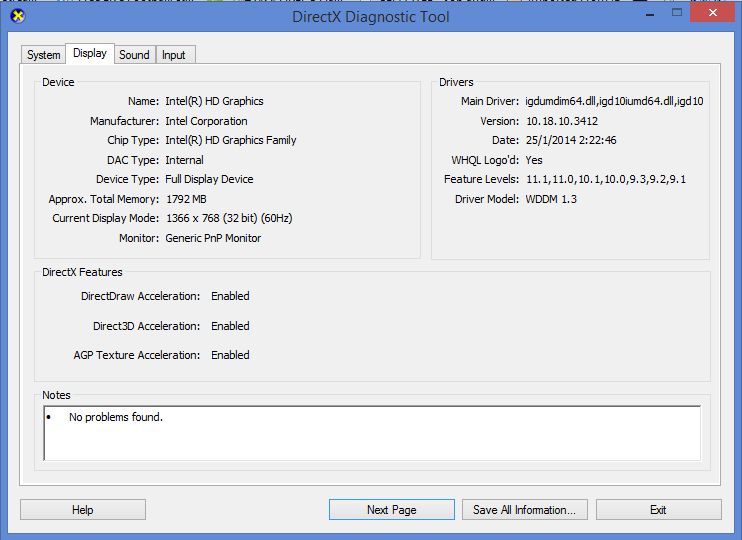Click monitor value 'Generic PnP Monitor'
The height and width of the screenshot is (540, 742).
[x=213, y=238]
